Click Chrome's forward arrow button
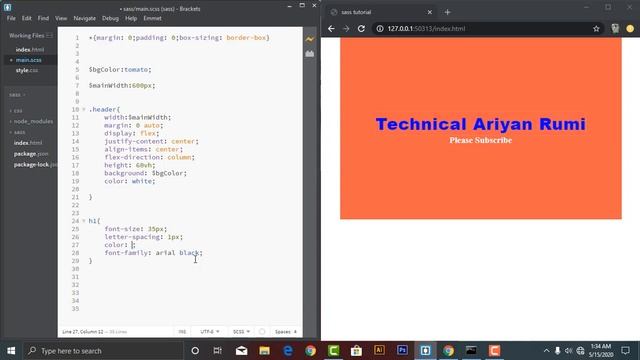 [x=346, y=29]
